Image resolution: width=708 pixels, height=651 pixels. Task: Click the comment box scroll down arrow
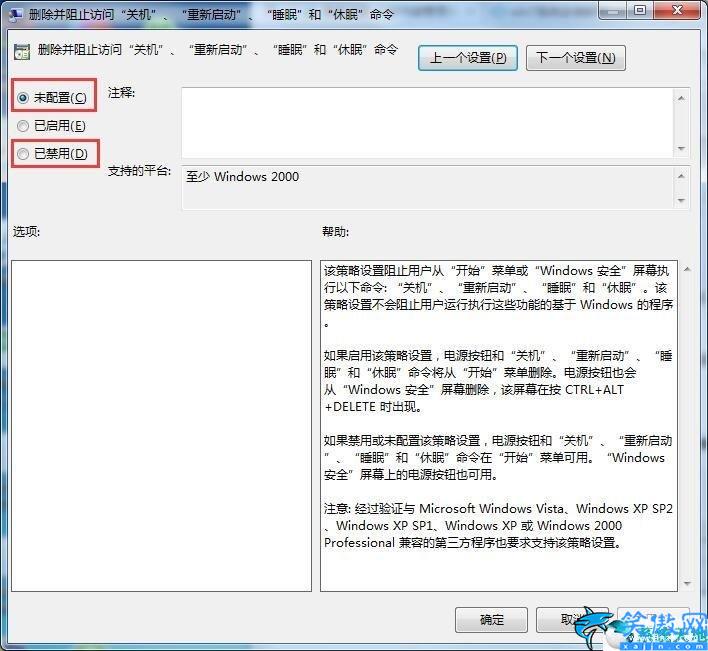click(x=681, y=149)
